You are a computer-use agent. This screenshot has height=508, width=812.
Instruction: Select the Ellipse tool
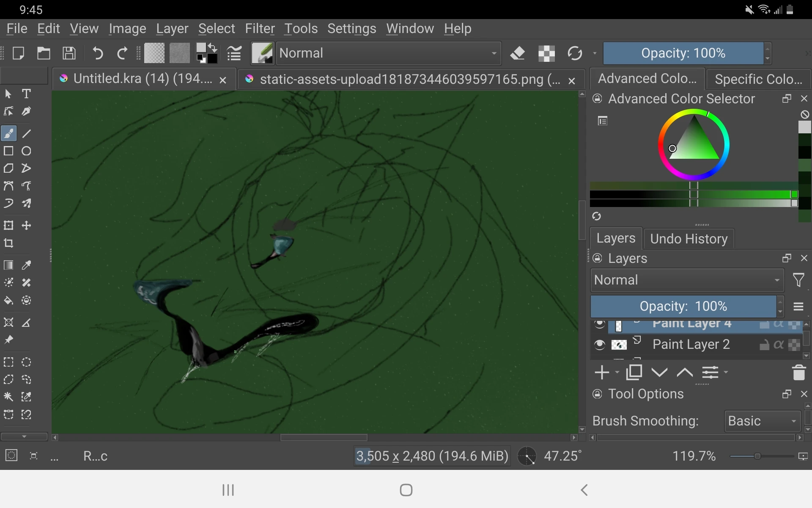[x=26, y=151]
